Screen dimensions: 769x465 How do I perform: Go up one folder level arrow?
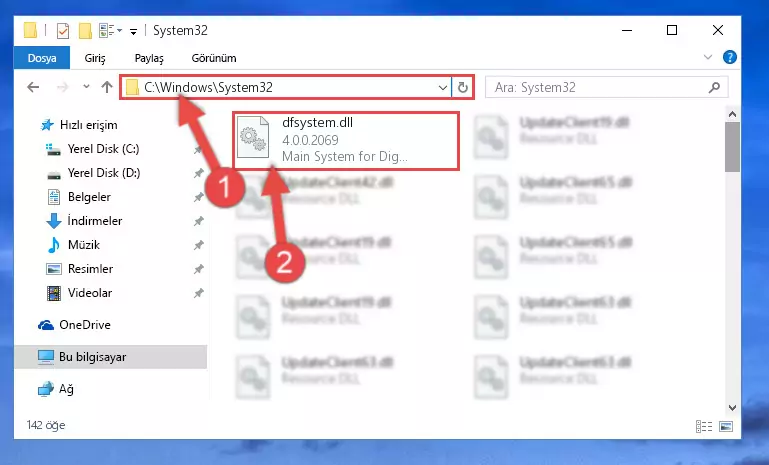[x=107, y=87]
